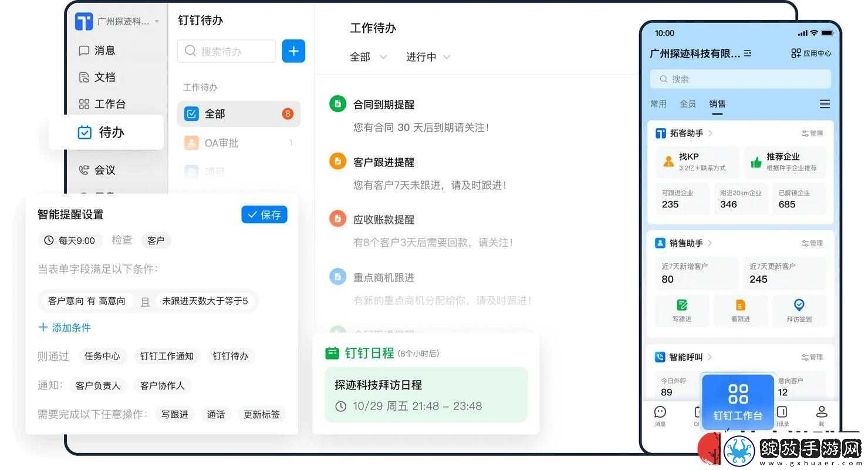Save the 智能提醒设置 with the 保存 button

[264, 214]
